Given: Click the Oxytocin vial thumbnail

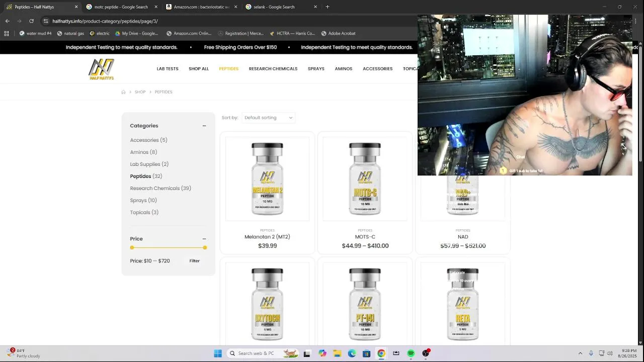Looking at the screenshot, I should point(267,304).
